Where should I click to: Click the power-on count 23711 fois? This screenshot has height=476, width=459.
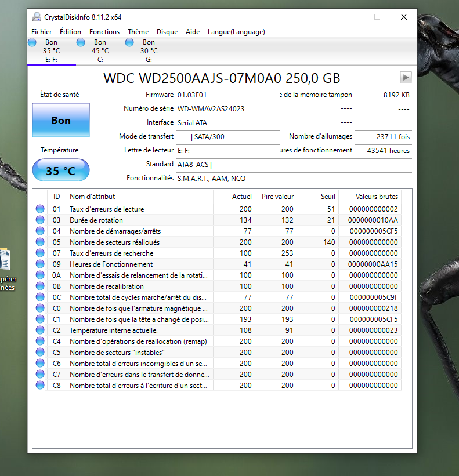click(x=384, y=137)
